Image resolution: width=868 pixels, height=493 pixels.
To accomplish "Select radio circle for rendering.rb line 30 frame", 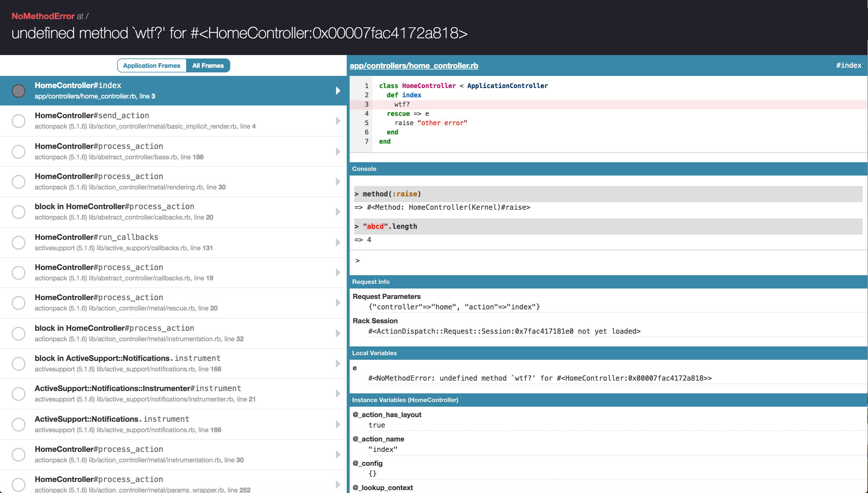I will [19, 182].
